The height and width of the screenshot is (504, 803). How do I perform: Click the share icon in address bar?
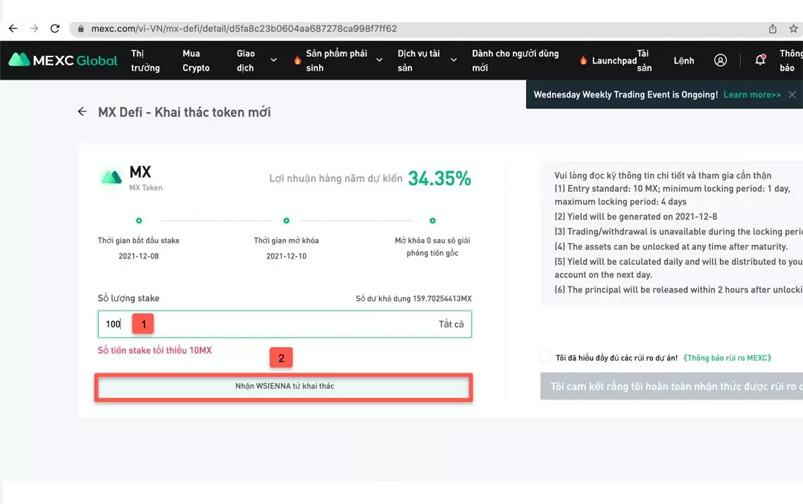(772, 29)
